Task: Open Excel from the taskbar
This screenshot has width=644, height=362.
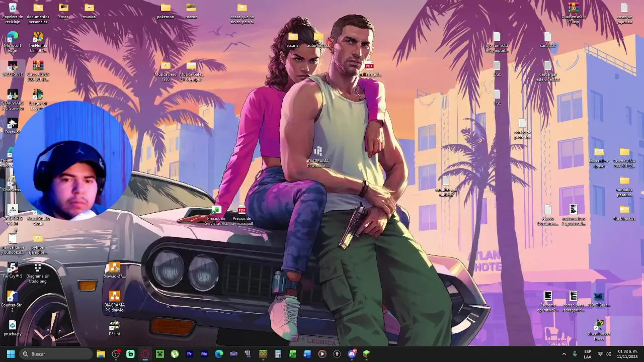Action: click(x=292, y=354)
